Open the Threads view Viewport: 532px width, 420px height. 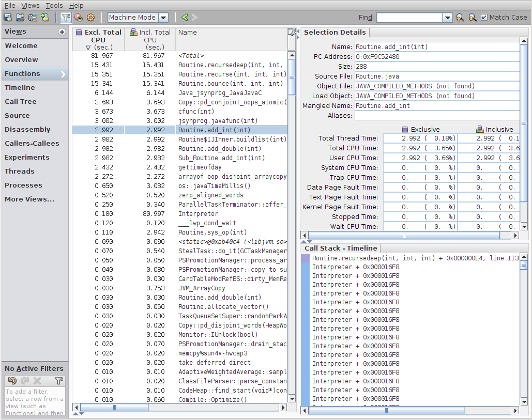pyautogui.click(x=35, y=171)
